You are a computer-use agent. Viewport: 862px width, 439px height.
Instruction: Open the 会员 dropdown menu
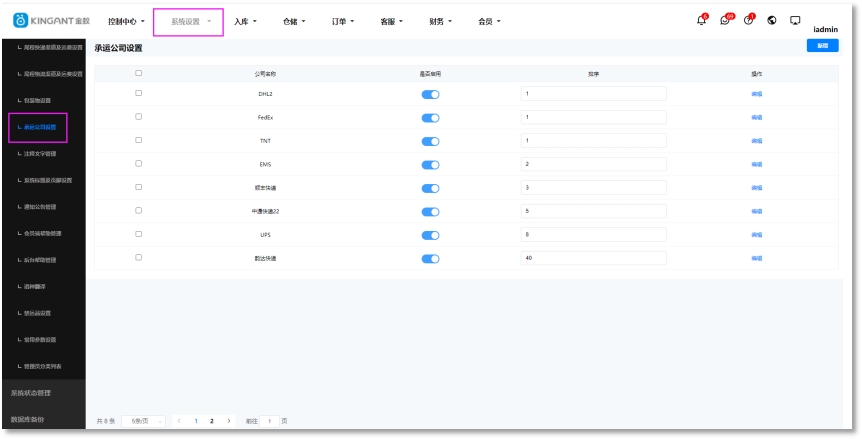(490, 21)
